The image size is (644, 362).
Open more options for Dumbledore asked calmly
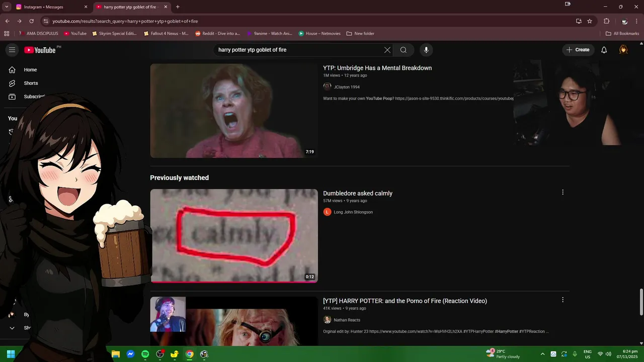tap(562, 192)
